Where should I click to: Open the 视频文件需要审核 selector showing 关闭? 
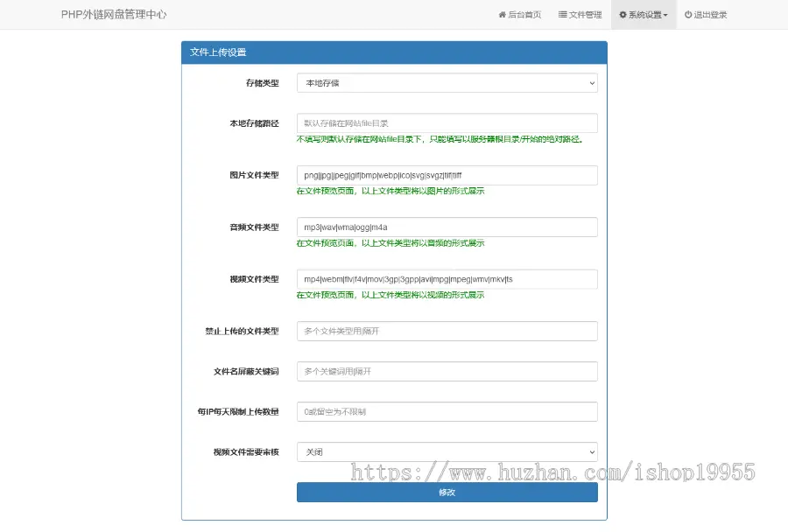[447, 451]
